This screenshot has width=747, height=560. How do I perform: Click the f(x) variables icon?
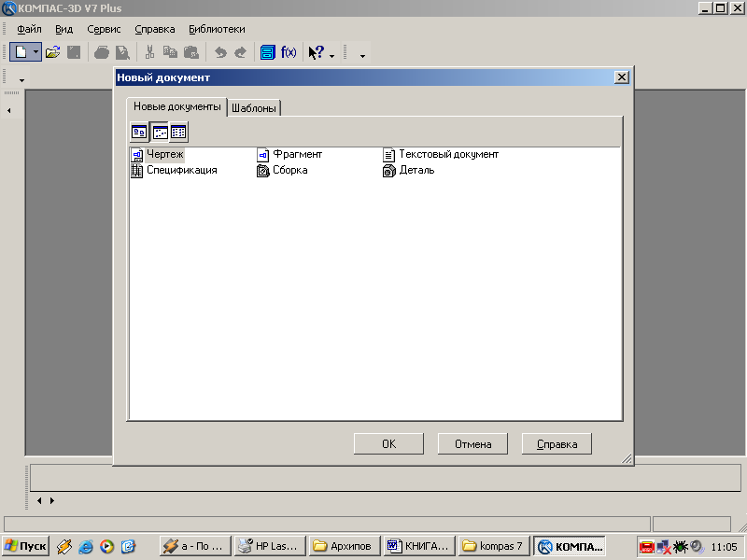tap(289, 52)
